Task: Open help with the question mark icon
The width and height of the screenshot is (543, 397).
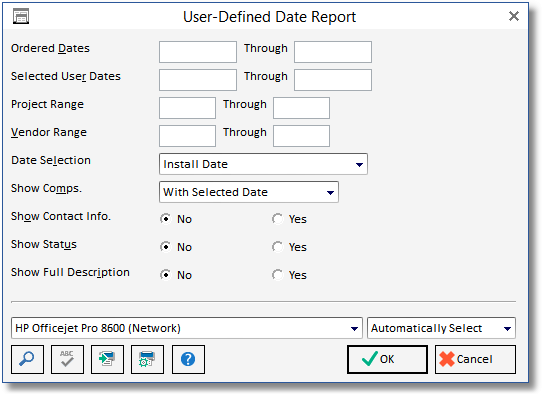Action: 188,359
